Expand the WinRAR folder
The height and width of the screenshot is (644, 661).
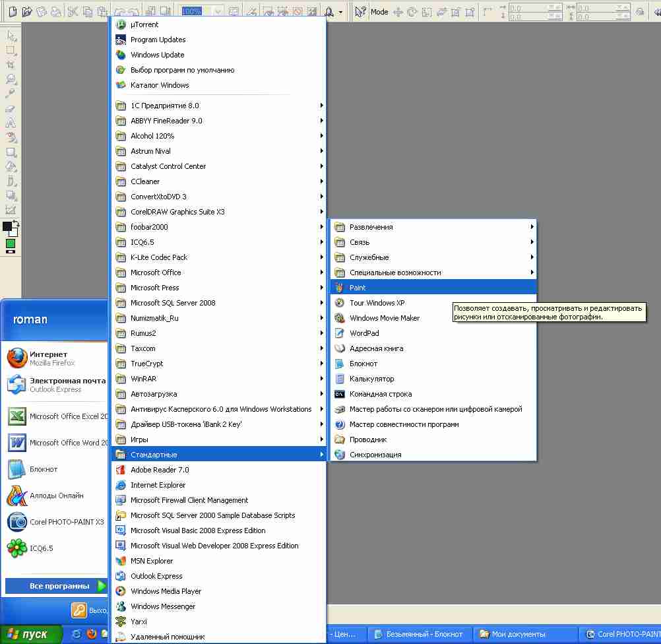[x=218, y=379]
